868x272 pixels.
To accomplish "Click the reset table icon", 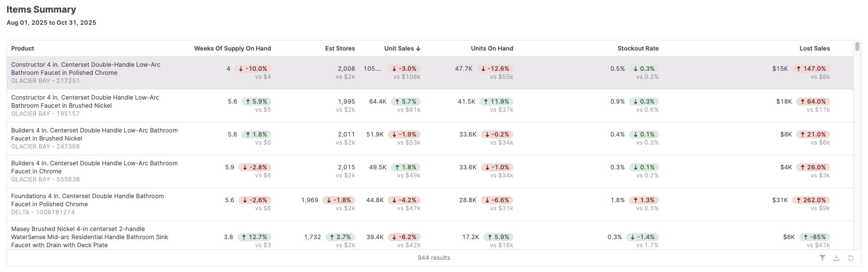I will coord(851,258).
